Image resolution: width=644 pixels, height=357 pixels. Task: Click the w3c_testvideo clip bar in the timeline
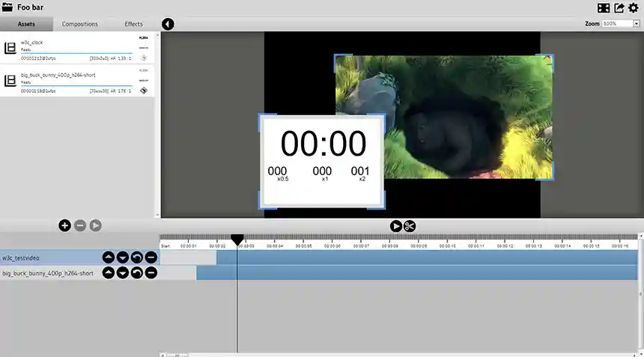(x=427, y=257)
